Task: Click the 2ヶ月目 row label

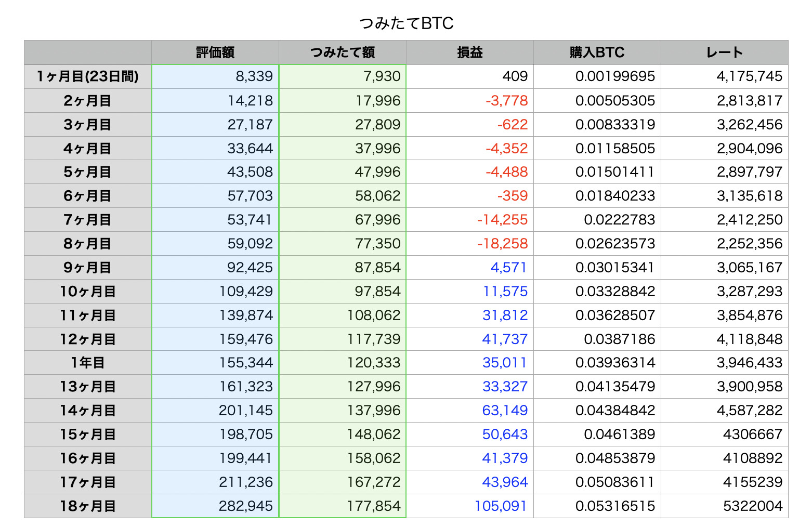Action: click(x=88, y=100)
